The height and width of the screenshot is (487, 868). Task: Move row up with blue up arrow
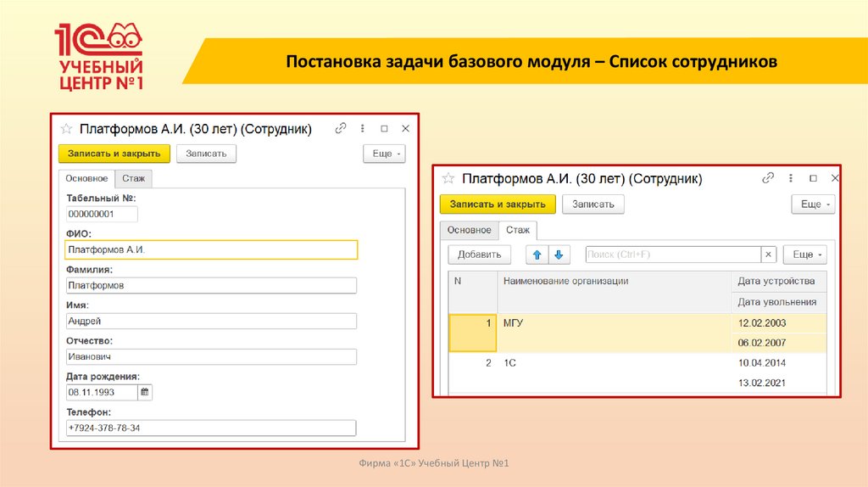pyautogui.click(x=537, y=255)
